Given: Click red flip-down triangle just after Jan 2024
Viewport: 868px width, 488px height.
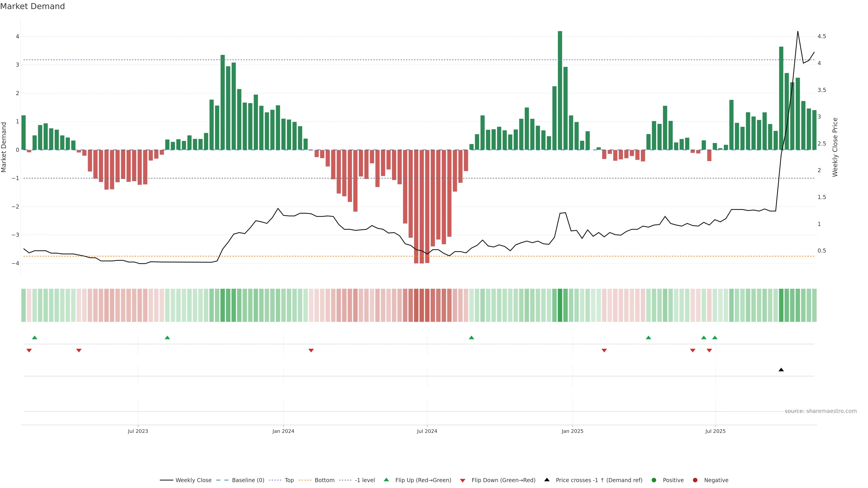Looking at the screenshot, I should [311, 351].
